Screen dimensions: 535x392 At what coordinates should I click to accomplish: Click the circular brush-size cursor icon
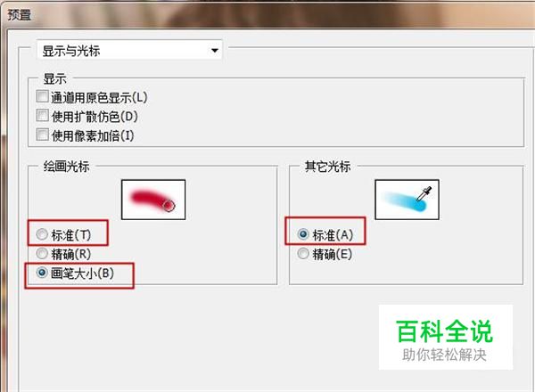169,206
